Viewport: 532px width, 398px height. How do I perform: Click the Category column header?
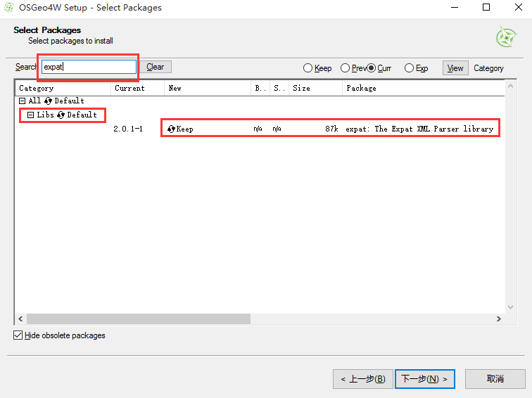[63, 88]
